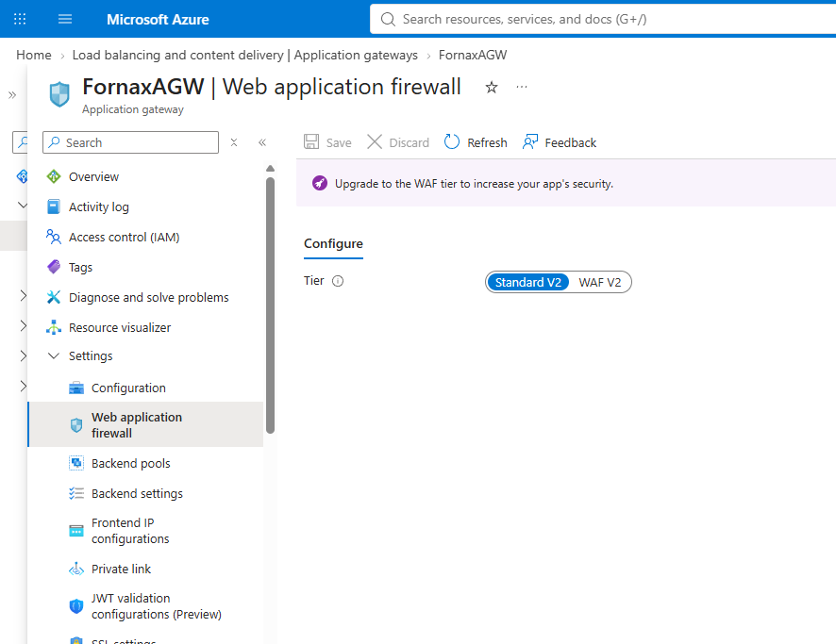Open the Azure apps grid launcher
This screenshot has width=836, height=644.
coord(20,19)
